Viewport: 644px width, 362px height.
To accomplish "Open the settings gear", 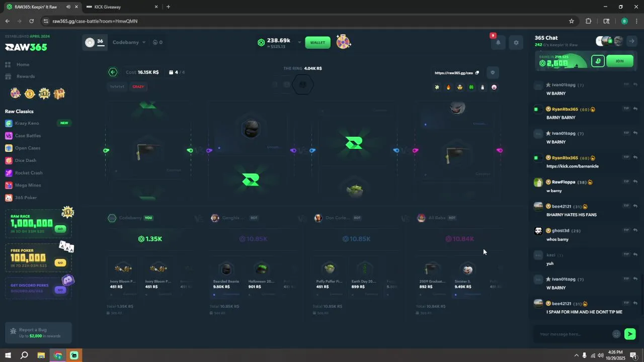I will (516, 43).
